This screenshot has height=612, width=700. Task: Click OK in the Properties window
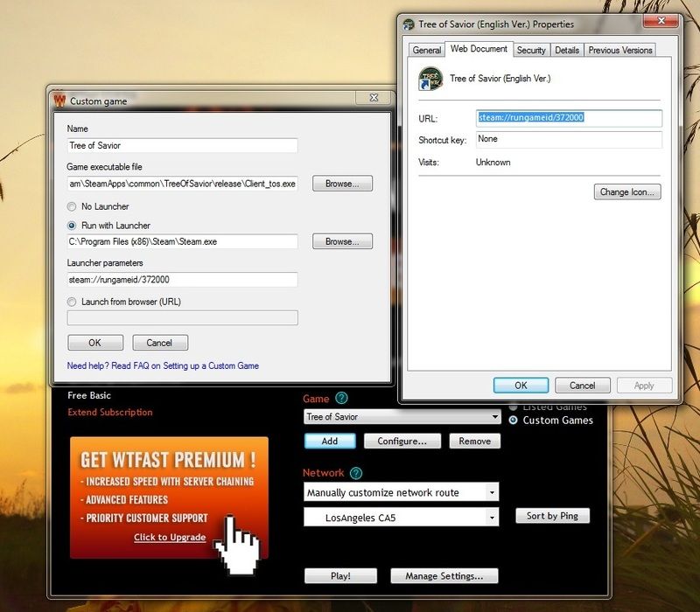click(x=521, y=386)
